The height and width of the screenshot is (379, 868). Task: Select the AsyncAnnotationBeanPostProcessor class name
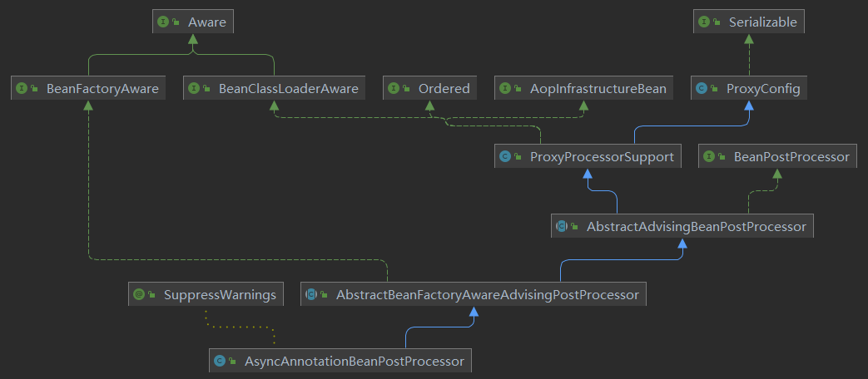pyautogui.click(x=354, y=361)
